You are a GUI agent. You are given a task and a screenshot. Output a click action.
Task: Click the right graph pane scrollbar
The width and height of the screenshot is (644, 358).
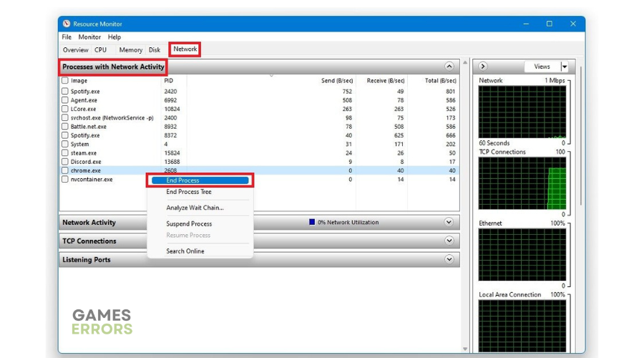pos(581,135)
